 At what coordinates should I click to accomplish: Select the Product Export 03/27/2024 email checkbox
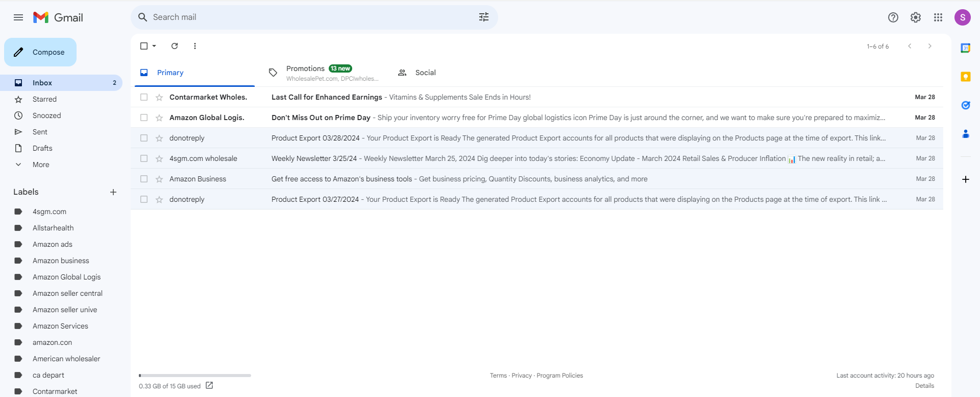144,199
